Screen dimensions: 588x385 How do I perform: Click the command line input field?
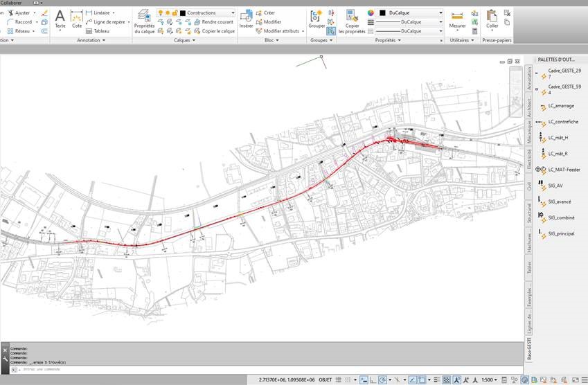click(x=139, y=370)
